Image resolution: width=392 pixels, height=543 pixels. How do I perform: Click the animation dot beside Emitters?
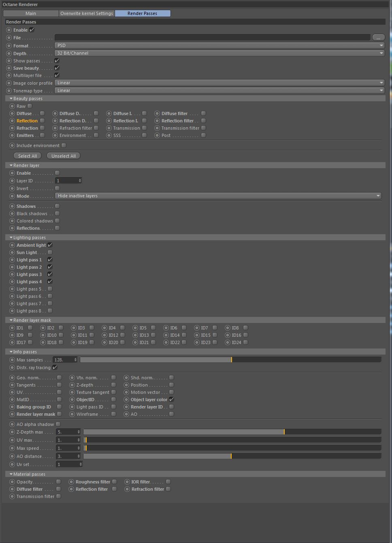point(12,135)
